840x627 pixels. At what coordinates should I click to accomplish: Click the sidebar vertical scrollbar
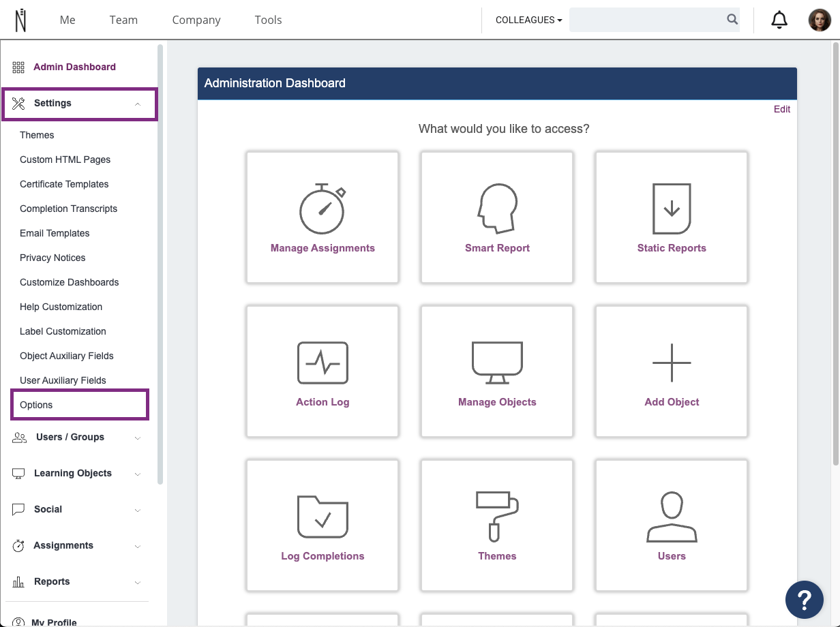coord(160,264)
